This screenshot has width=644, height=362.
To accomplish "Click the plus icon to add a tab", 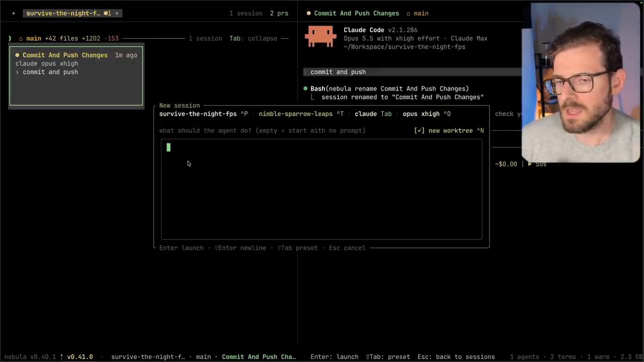I will (14, 14).
